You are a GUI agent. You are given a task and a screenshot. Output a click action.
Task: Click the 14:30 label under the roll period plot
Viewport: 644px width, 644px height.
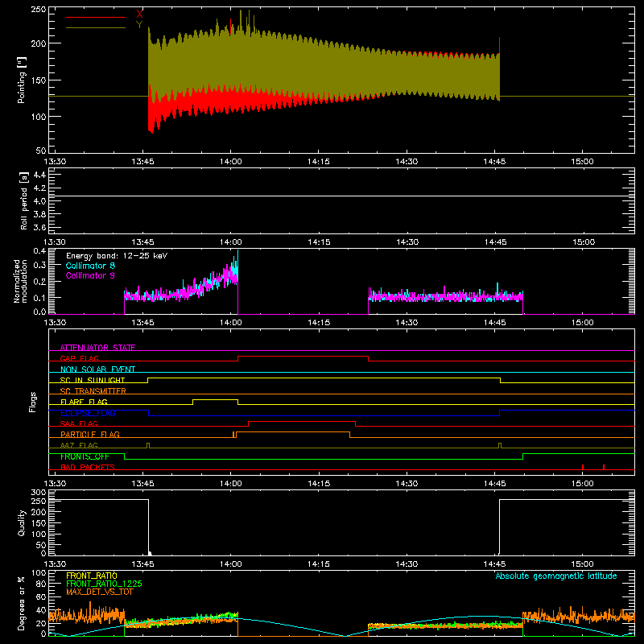pyautogui.click(x=407, y=242)
